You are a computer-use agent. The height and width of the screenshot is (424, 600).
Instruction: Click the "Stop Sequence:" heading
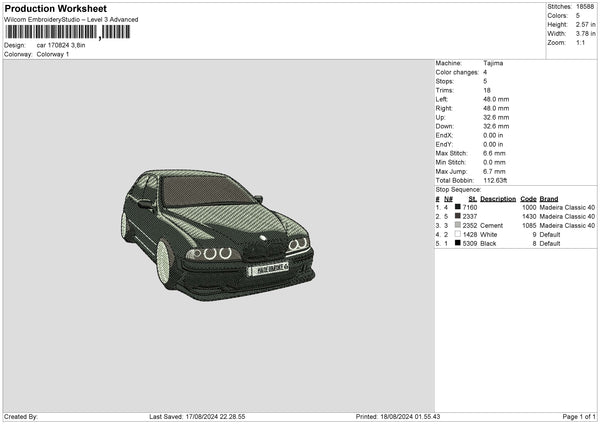[458, 190]
